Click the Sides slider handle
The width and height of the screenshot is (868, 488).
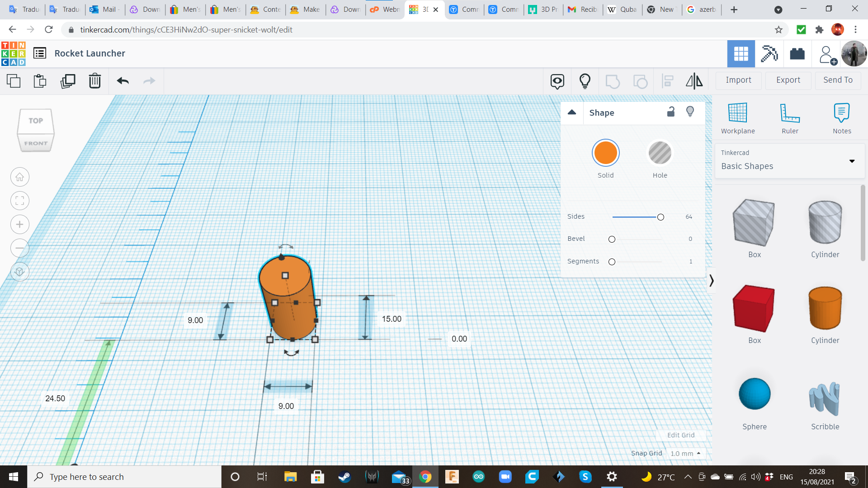660,217
